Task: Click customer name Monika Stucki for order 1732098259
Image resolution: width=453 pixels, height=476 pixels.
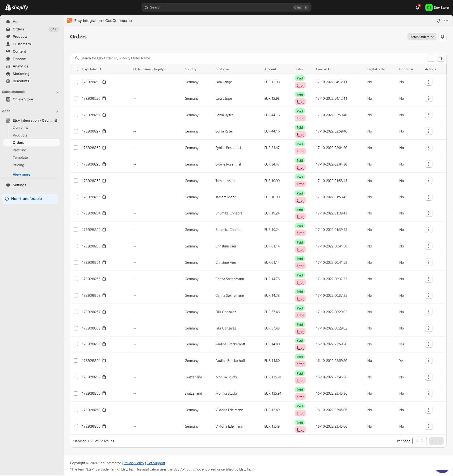Action: pos(226,377)
